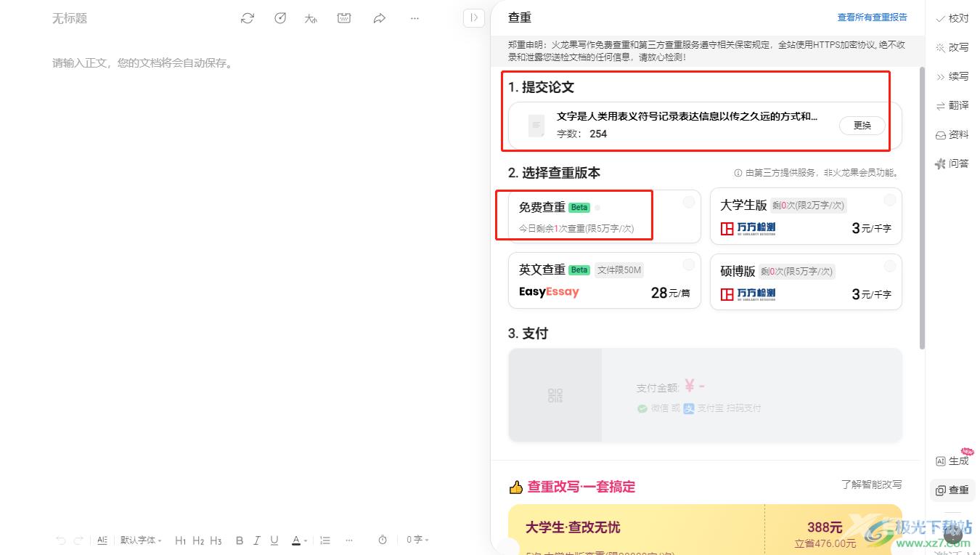Open more formatting options in bottom toolbar
The width and height of the screenshot is (980, 555).
click(349, 540)
